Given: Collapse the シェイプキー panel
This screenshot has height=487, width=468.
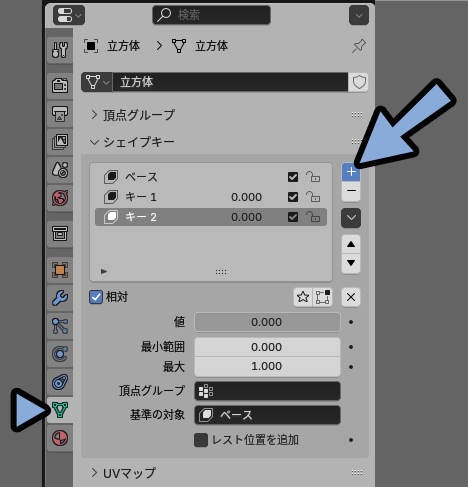Looking at the screenshot, I should tap(133, 142).
